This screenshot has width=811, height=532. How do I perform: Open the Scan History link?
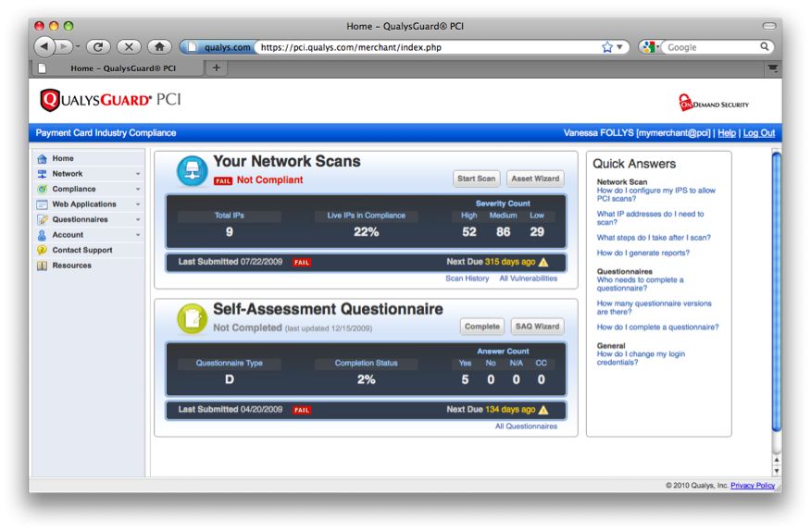(467, 278)
